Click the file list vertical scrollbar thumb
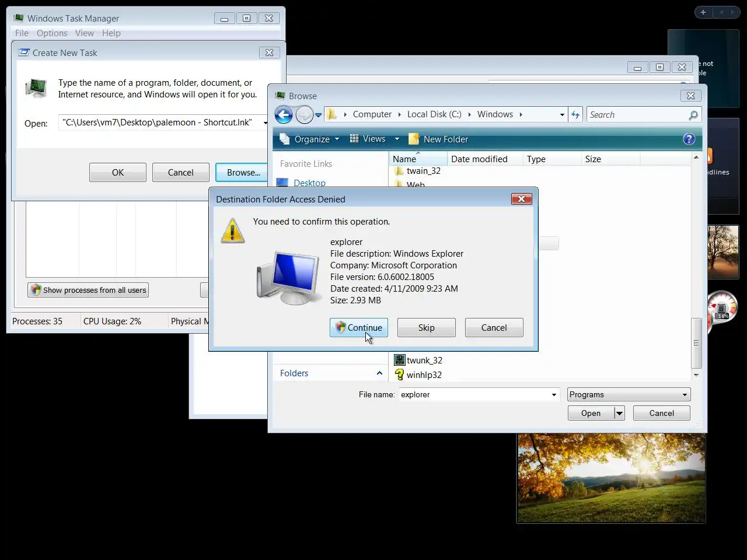This screenshot has height=560, width=747. (696, 343)
